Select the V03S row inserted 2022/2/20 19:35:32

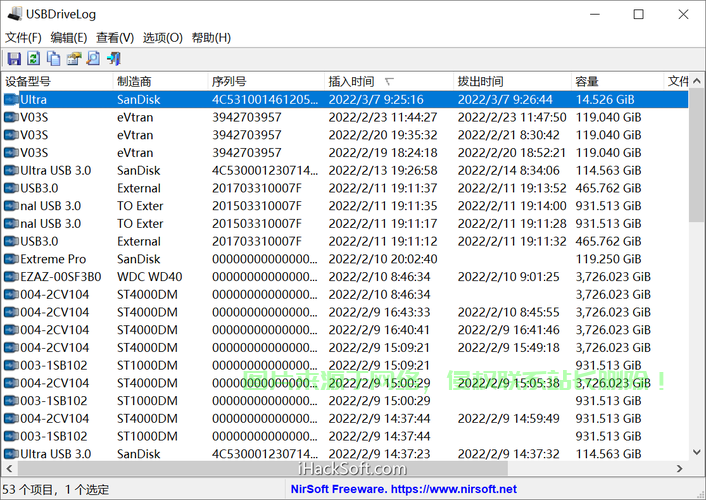click(x=345, y=135)
